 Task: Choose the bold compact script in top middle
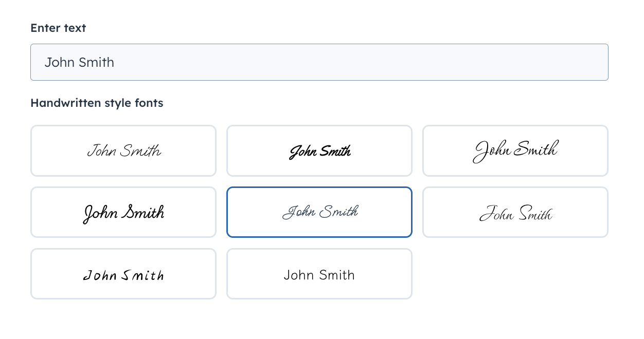coord(319,150)
